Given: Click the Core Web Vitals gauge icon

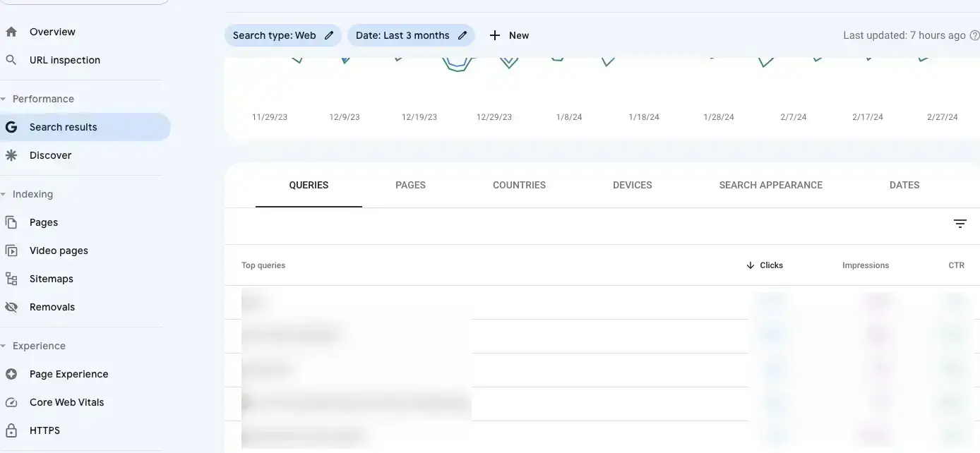Looking at the screenshot, I should pyautogui.click(x=11, y=402).
